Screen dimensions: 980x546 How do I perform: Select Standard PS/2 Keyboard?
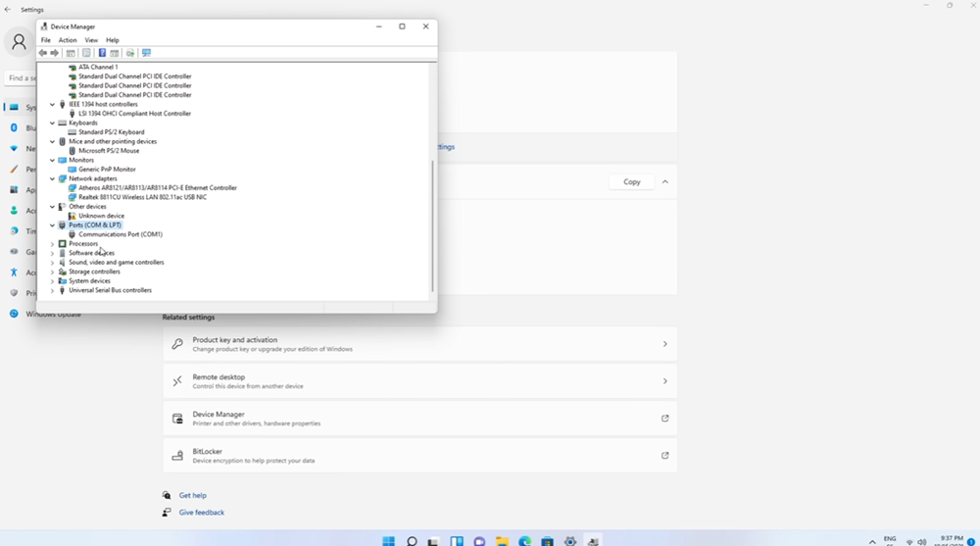[112, 132]
